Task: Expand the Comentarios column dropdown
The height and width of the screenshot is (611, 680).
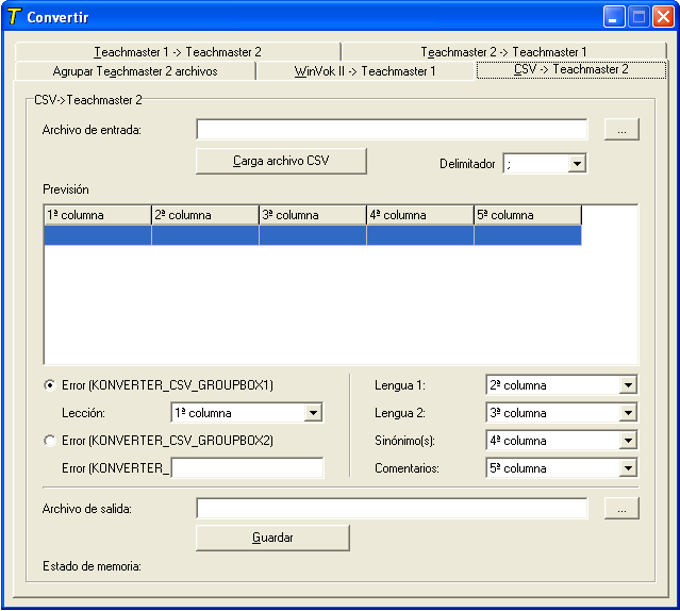Action: click(628, 468)
